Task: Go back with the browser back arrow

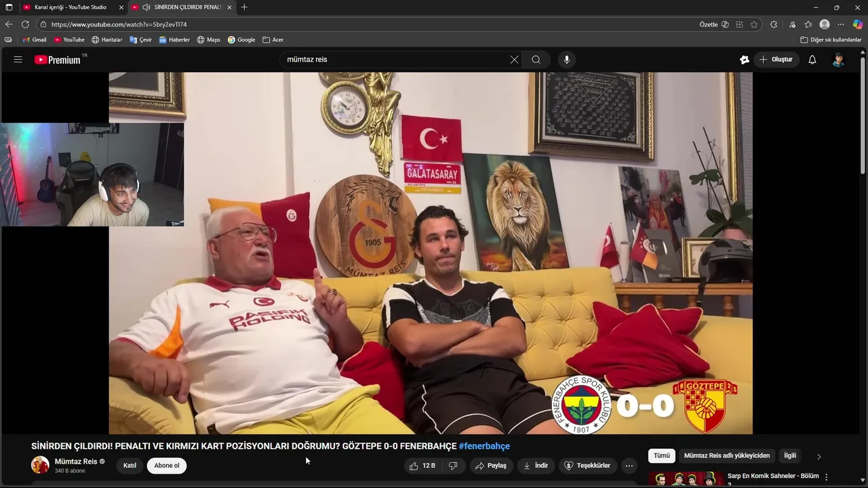Action: tap(9, 24)
